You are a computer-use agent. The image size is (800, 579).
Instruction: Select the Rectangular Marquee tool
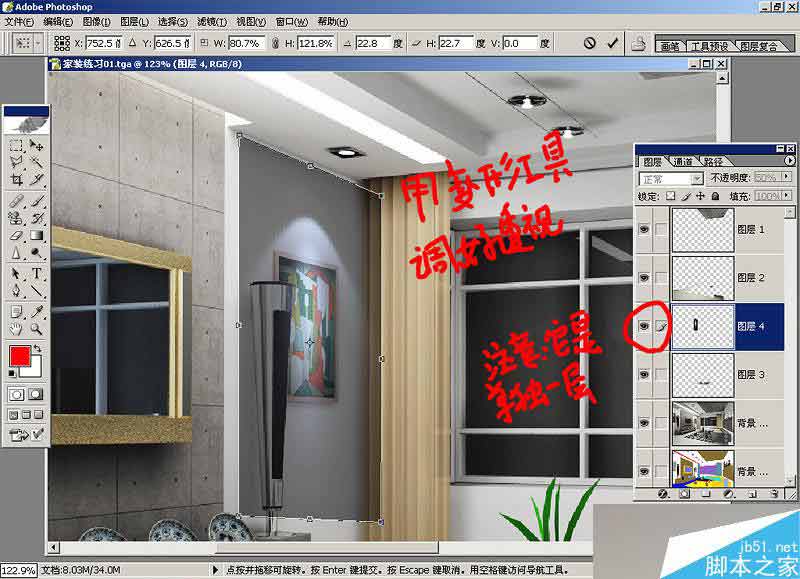[16, 146]
